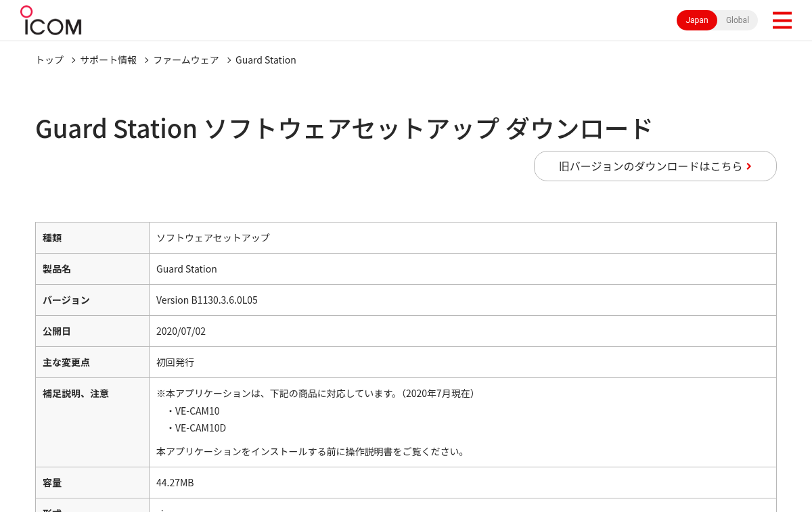Click chevron before ファームウェア breadcrumb
The width and height of the screenshot is (812, 512).
146,60
